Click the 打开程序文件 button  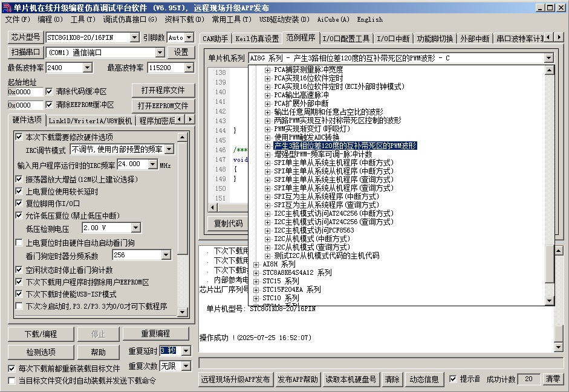[163, 91]
